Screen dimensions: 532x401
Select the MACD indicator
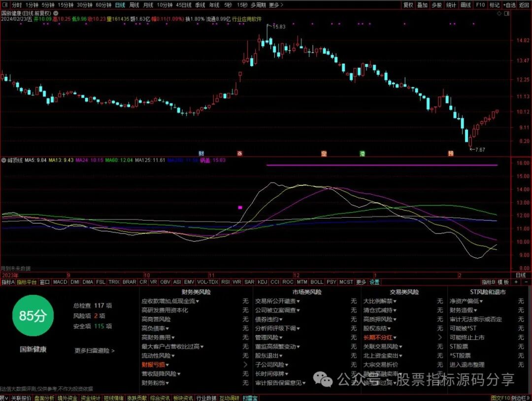click(x=60, y=282)
